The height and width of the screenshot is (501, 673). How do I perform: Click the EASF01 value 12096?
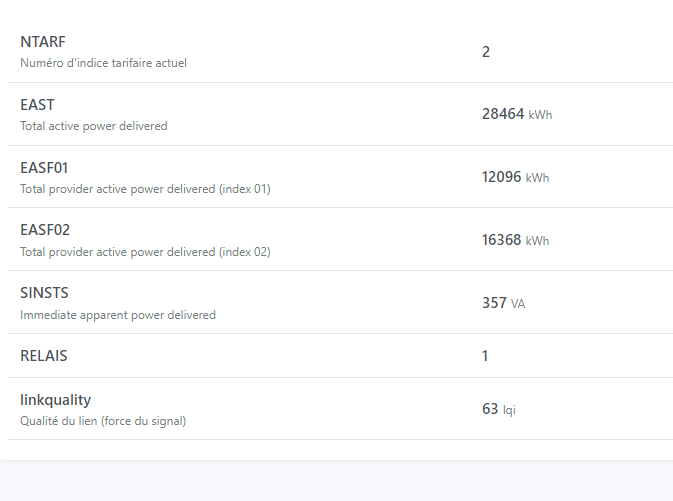pos(503,177)
